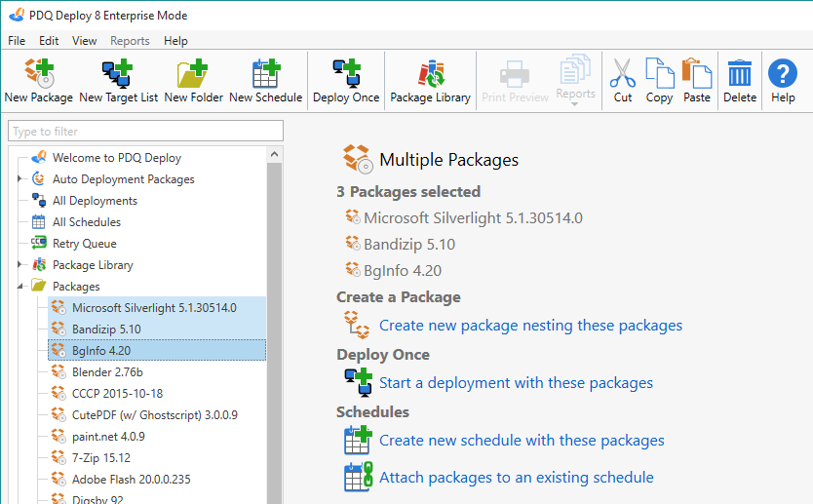Open the Edit menu

tap(49, 40)
